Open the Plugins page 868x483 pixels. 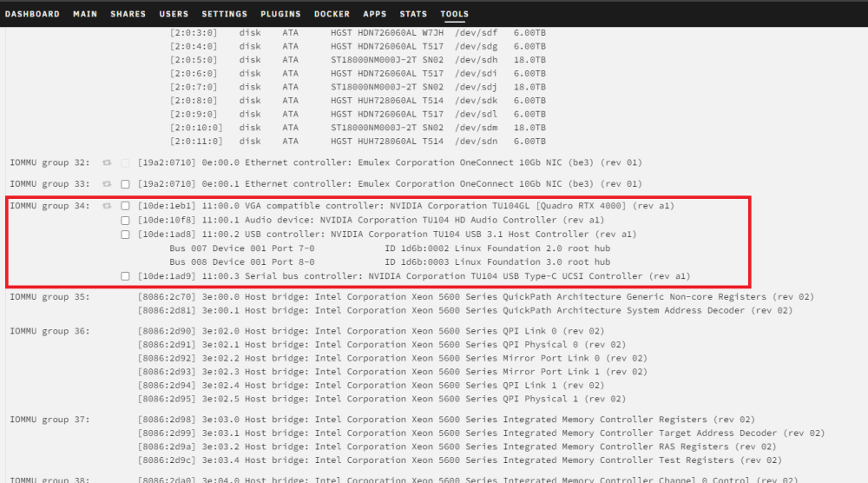[x=280, y=14]
